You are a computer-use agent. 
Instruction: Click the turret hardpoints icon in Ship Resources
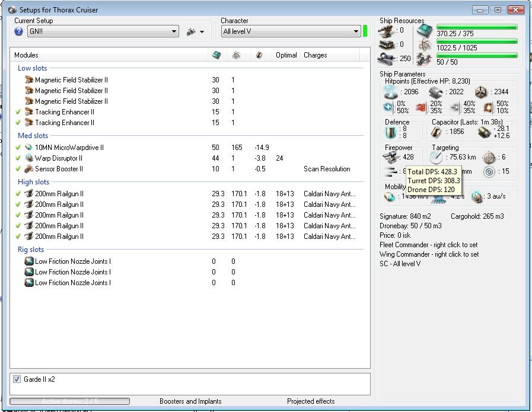387,31
